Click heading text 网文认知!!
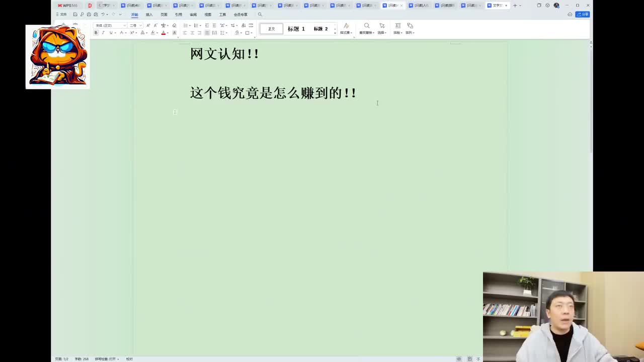The width and height of the screenshot is (644, 362). 224,54
